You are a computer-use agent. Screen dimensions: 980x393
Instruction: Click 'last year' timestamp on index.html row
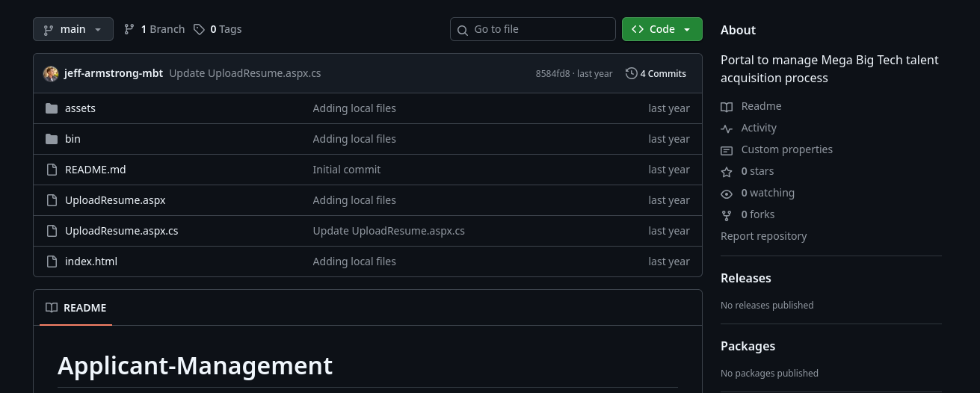click(669, 262)
